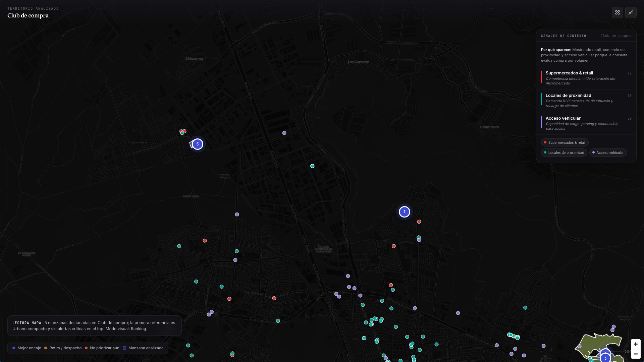Toggle the Supermercados & retail filter chip
The height and width of the screenshot is (362, 644).
[x=565, y=142]
